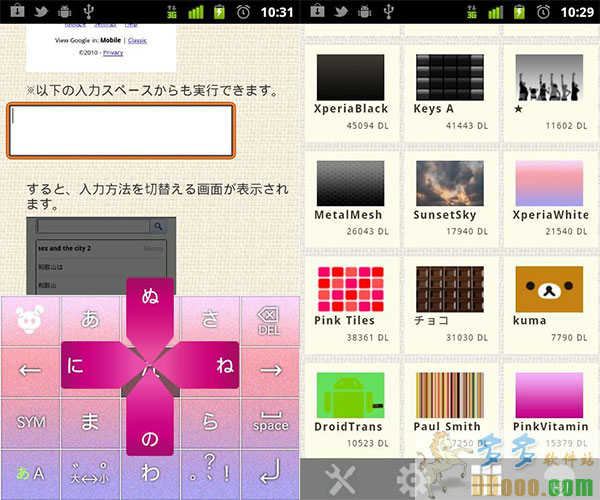Select the PinkVitamin skin thumbnail
This screenshot has height=500, width=600.
coord(549,395)
